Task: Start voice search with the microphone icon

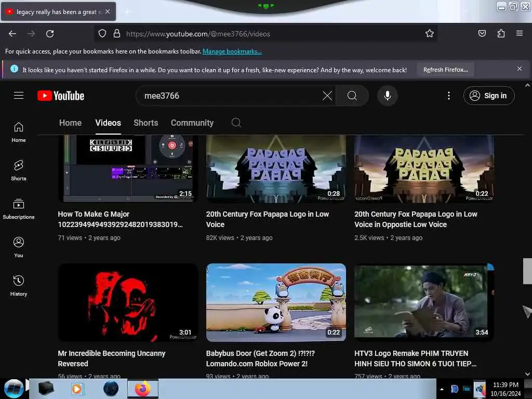Action: click(x=388, y=96)
